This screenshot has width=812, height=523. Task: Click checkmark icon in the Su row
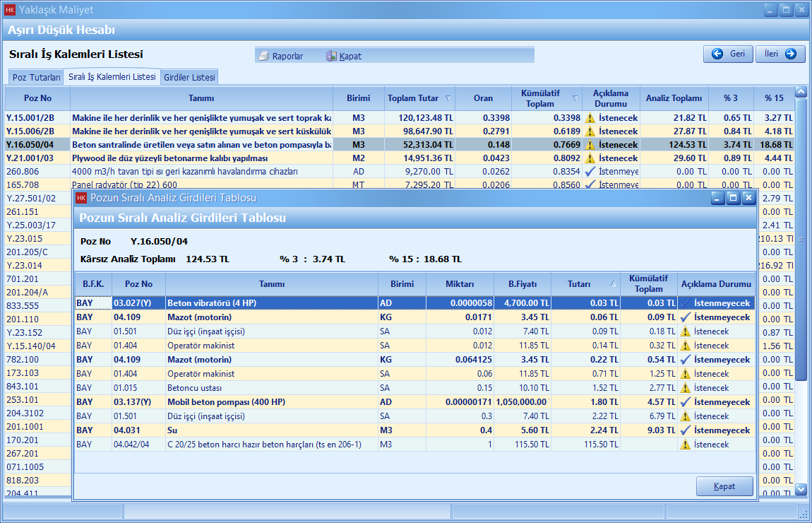click(x=684, y=430)
